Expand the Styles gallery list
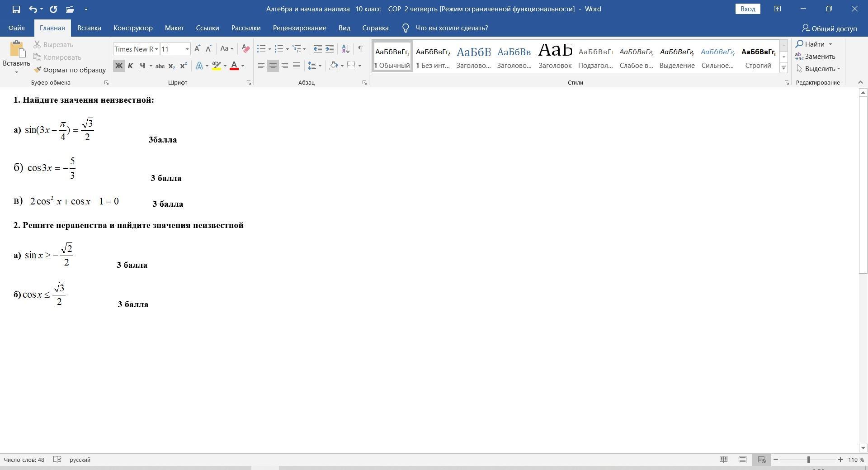 click(784, 68)
